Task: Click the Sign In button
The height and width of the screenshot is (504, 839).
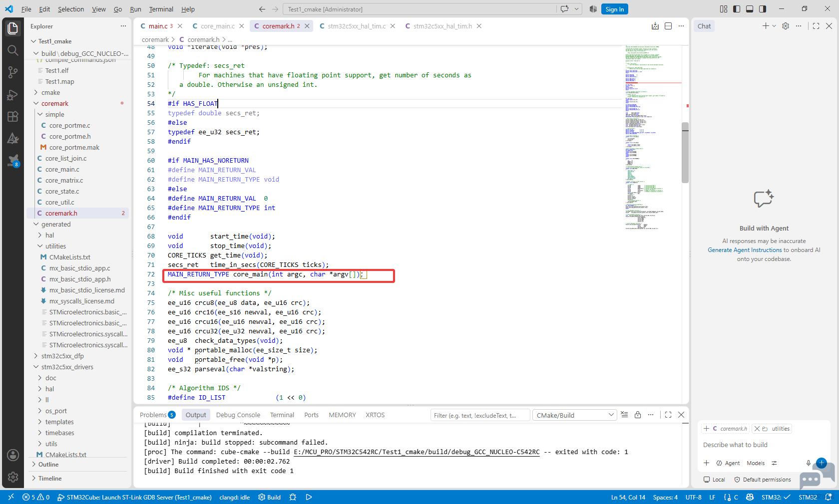Action: 615,9
